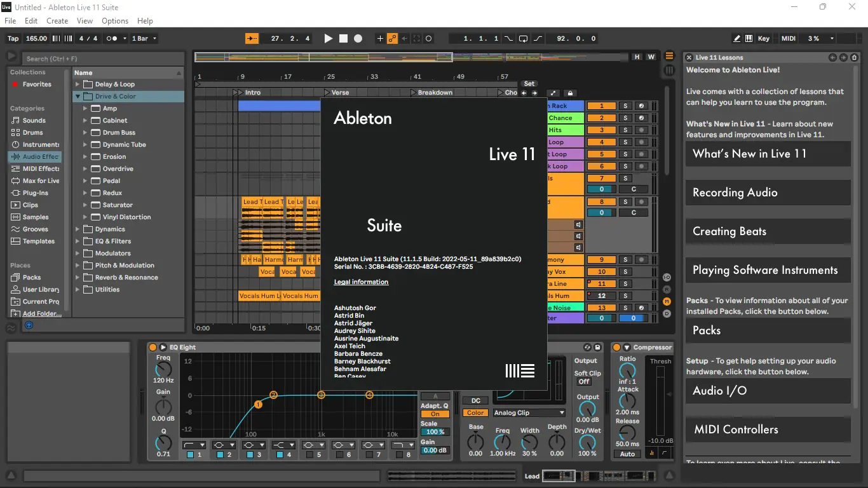The height and width of the screenshot is (488, 868).
Task: Open the What's New in Live 11 lesson
Action: click(768, 154)
